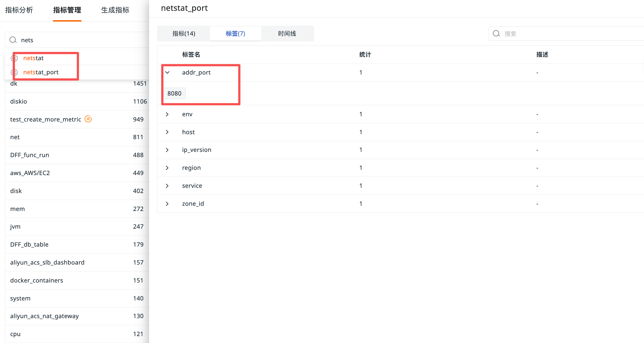Expand the env tag row
644x343 pixels.
click(x=167, y=114)
